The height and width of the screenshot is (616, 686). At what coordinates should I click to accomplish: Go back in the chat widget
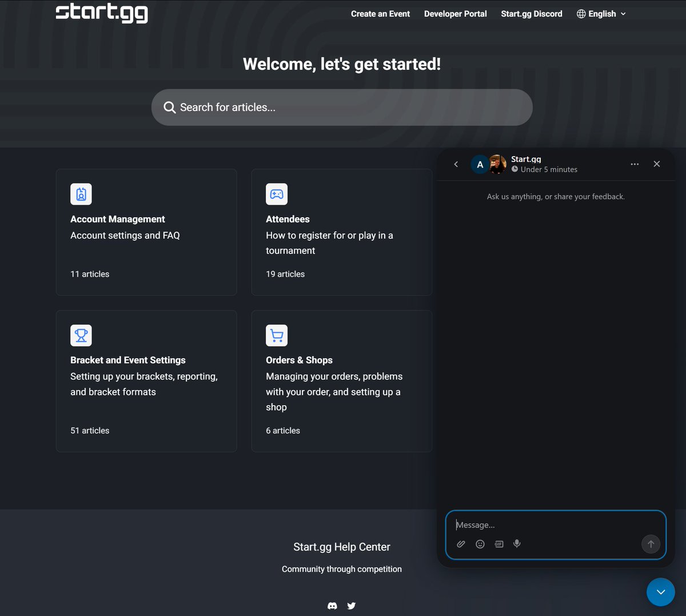tap(456, 164)
